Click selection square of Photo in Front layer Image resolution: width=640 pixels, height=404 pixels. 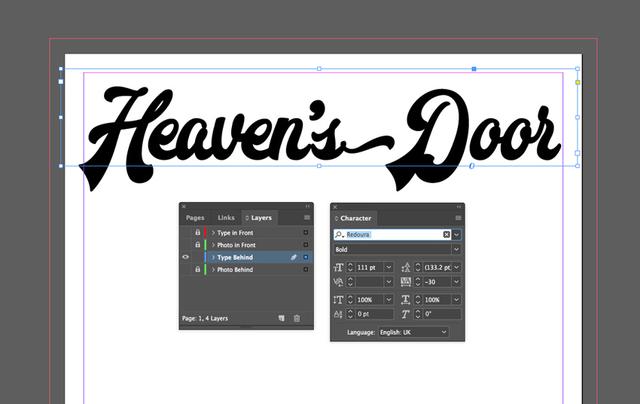pos(306,245)
